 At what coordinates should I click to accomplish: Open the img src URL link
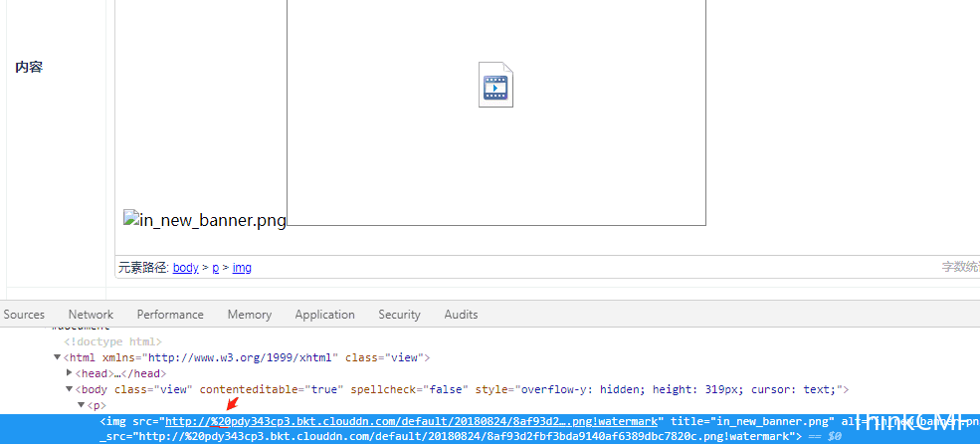coord(411,422)
